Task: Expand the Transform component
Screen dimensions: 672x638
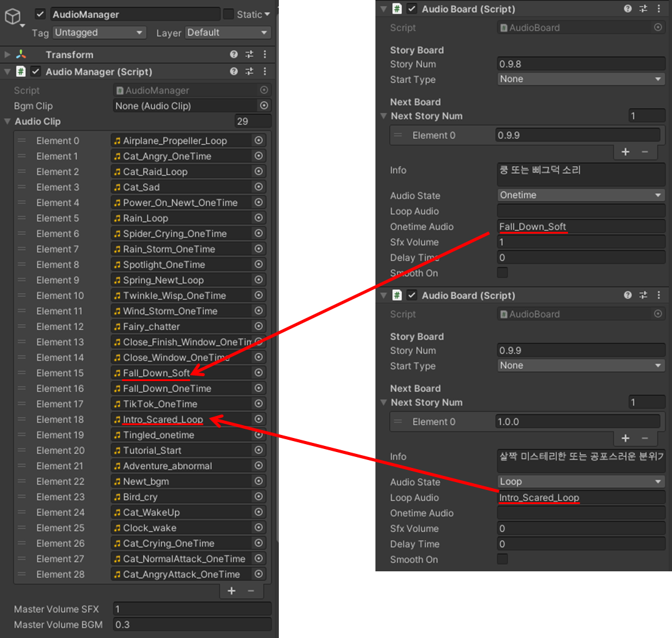Action: [x=7, y=54]
